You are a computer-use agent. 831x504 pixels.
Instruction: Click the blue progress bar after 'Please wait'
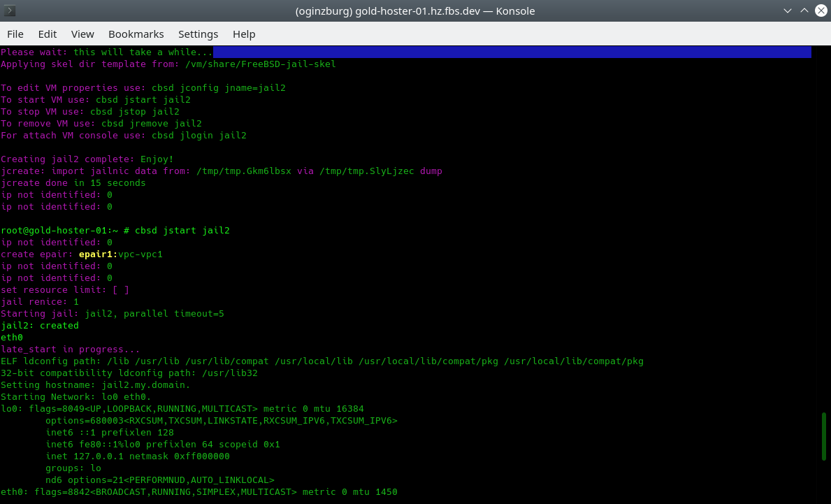[512, 52]
